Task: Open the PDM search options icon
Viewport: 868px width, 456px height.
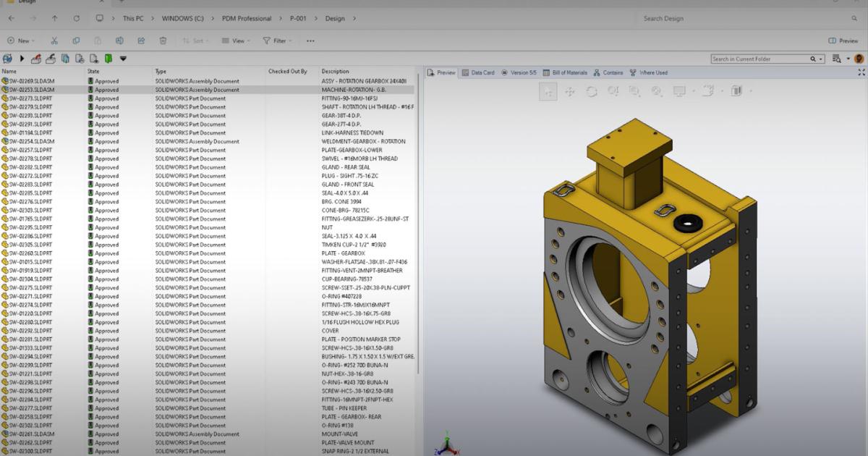Action: click(836, 59)
